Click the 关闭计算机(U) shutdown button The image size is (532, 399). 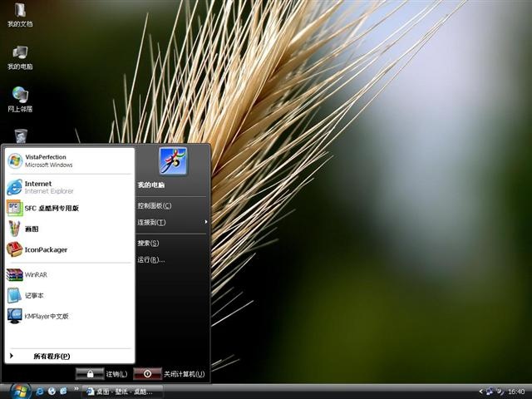click(169, 374)
